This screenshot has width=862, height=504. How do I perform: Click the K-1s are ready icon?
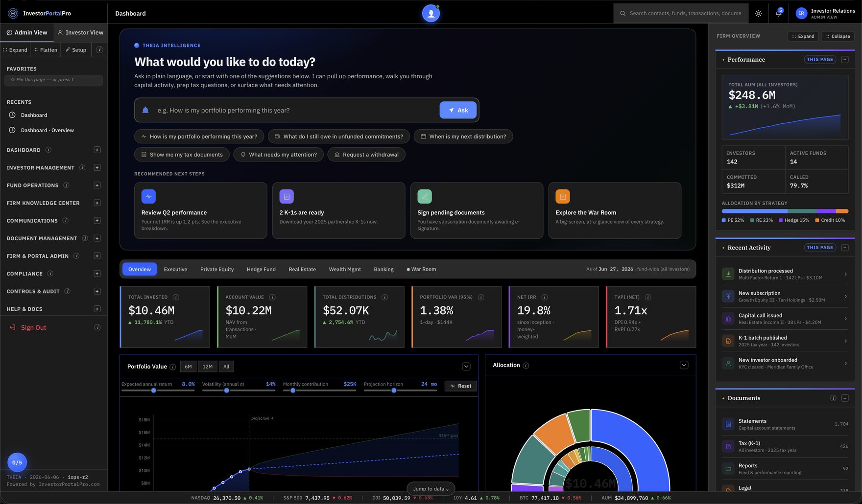[x=287, y=196]
